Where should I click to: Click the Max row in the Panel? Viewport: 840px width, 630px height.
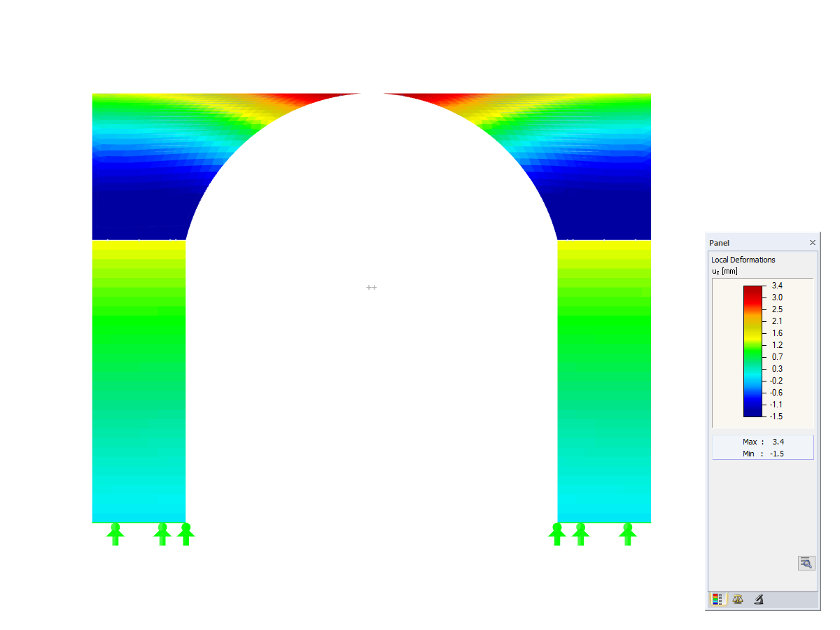[x=763, y=442]
